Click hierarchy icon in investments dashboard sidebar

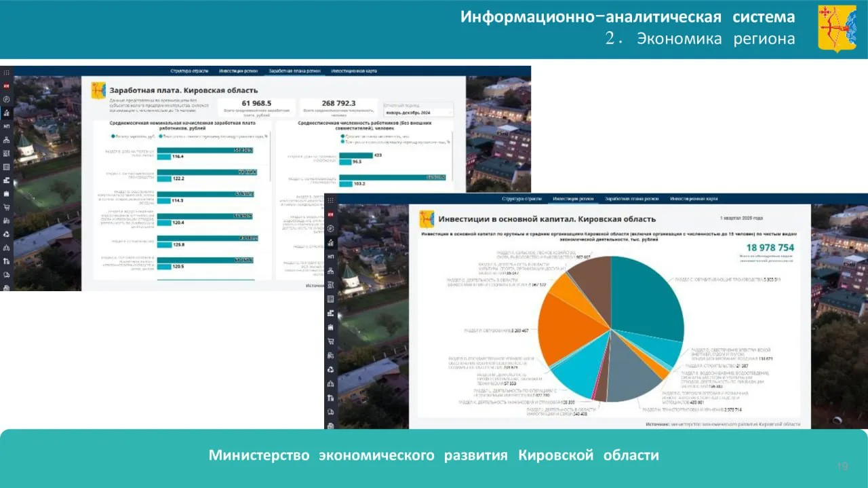[x=330, y=270]
